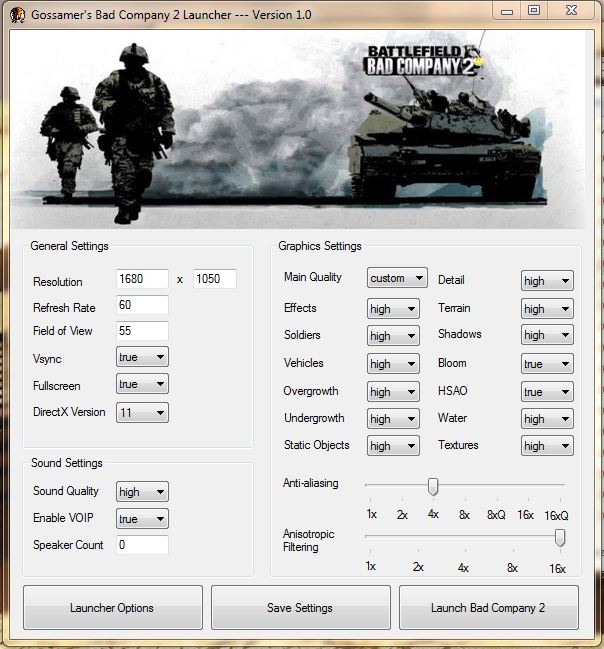Screen dimensions: 604x649
Task: Click Save Settings button
Action: tap(301, 608)
